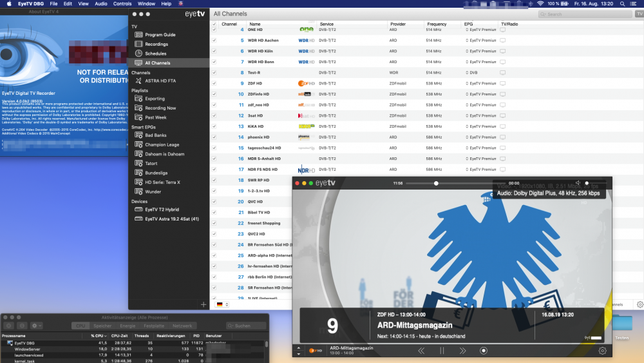Open the Recording Now playlist
Screen dimensions: 644x363
[x=160, y=108]
